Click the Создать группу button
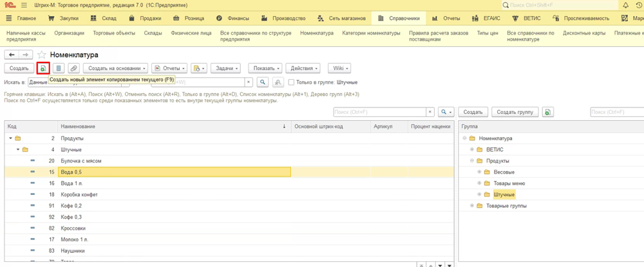 click(x=515, y=112)
